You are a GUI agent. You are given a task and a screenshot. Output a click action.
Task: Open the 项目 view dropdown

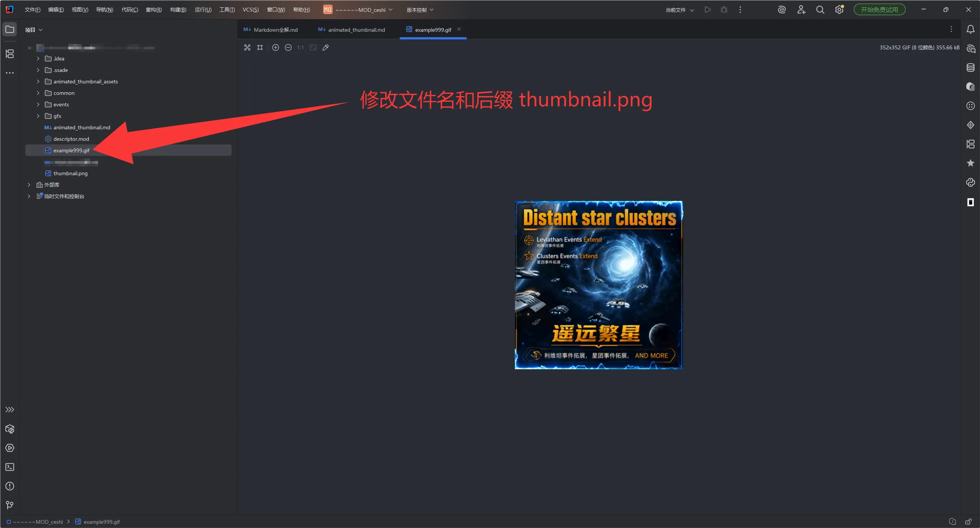(34, 30)
